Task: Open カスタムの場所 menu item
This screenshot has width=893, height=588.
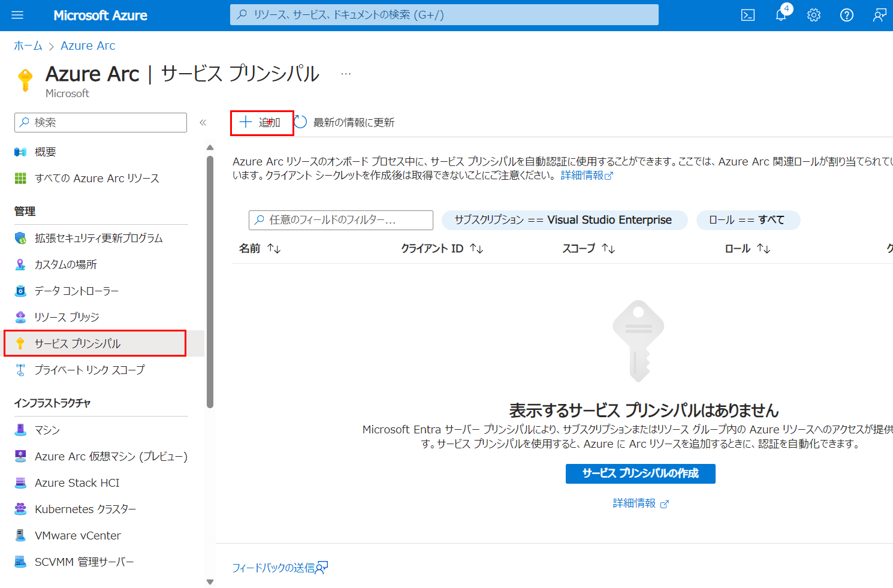Action: pyautogui.click(x=66, y=265)
